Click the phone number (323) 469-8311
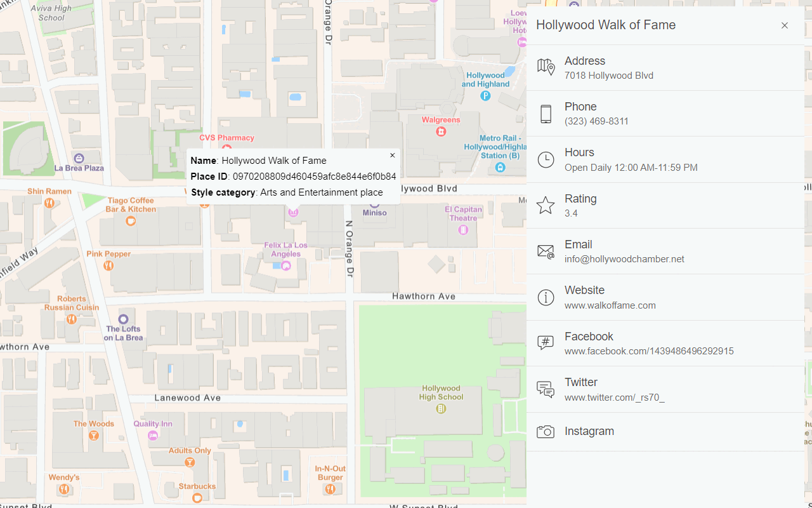This screenshot has height=508, width=812. (596, 121)
